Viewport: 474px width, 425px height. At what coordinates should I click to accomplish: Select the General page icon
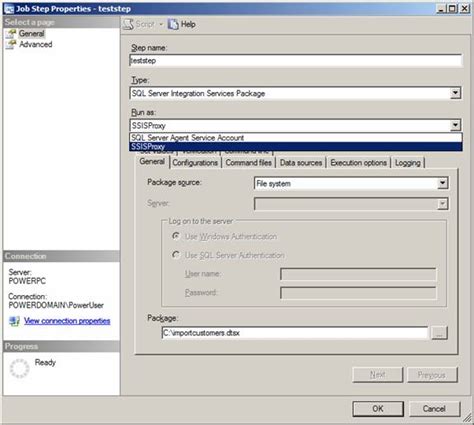11,33
